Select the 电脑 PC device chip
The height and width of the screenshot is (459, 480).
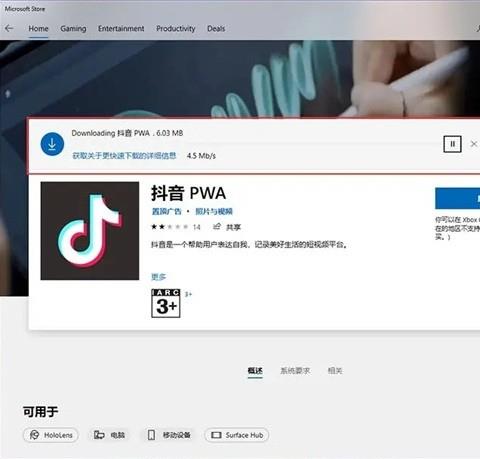point(109,435)
